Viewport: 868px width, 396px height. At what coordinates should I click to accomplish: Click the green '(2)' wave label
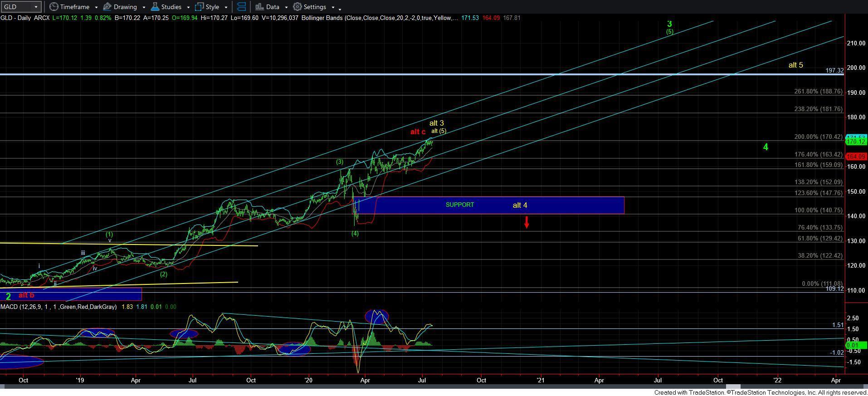163,274
